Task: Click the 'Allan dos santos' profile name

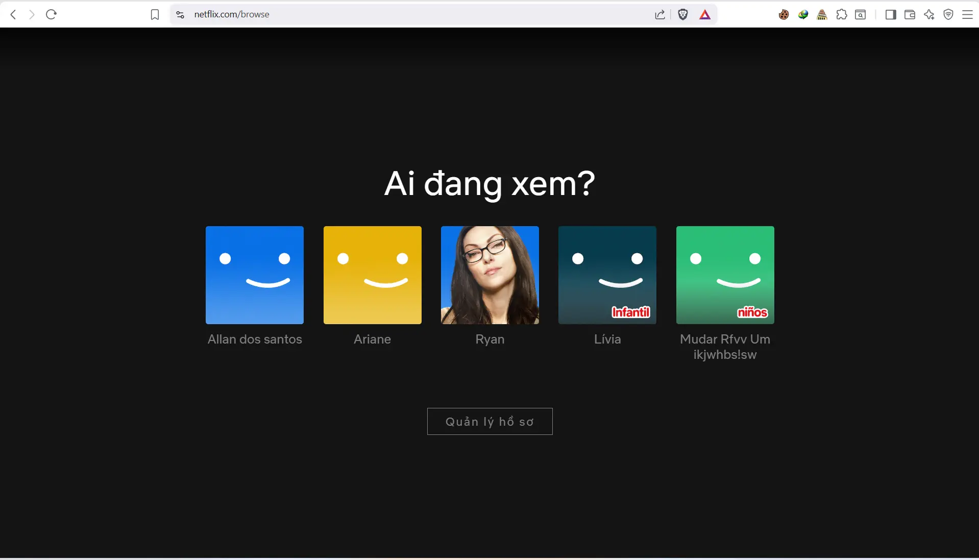Action: 255,339
